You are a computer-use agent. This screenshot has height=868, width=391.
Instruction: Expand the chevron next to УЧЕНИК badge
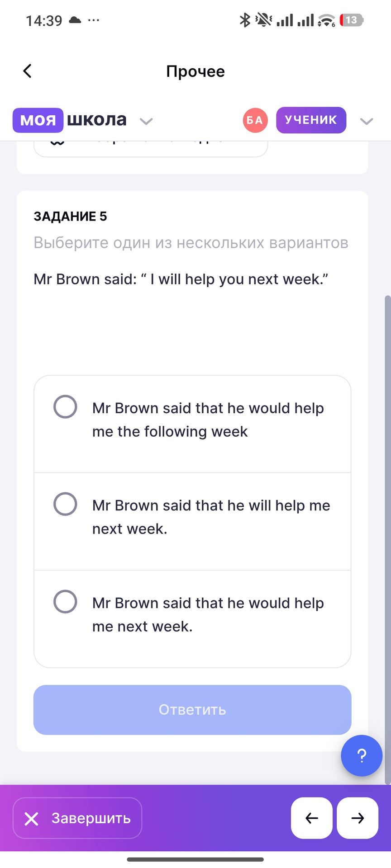coord(366,121)
